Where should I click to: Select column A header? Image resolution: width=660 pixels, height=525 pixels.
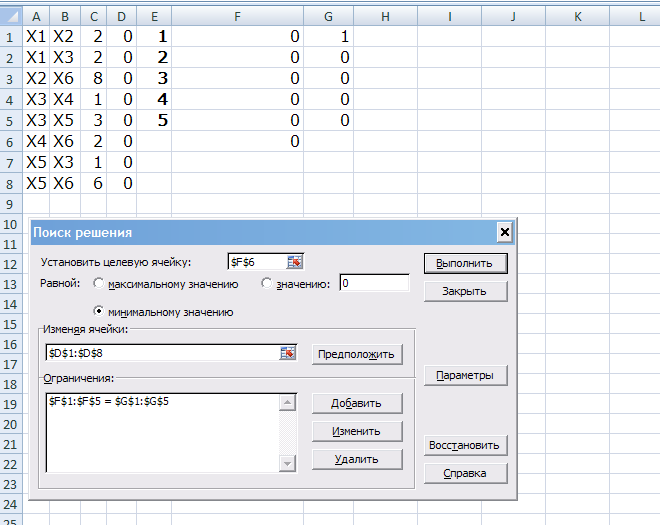tap(36, 16)
